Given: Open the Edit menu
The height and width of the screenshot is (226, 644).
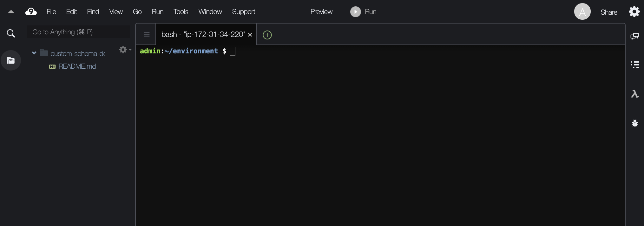Looking at the screenshot, I should click(x=71, y=12).
